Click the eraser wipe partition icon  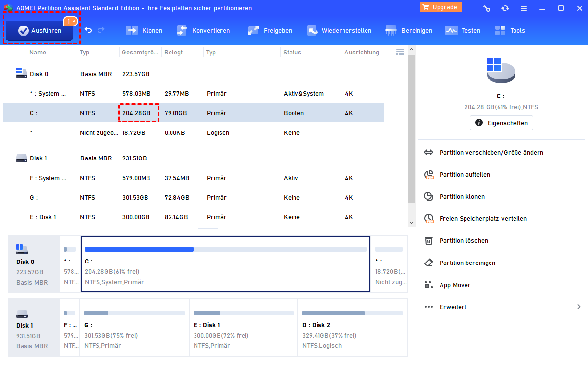pos(429,263)
